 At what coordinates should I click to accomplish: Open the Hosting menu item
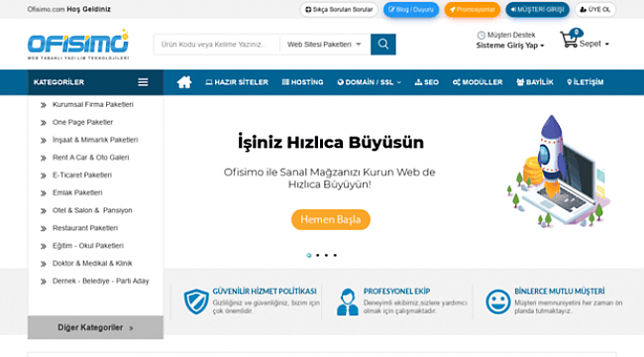[x=302, y=82]
